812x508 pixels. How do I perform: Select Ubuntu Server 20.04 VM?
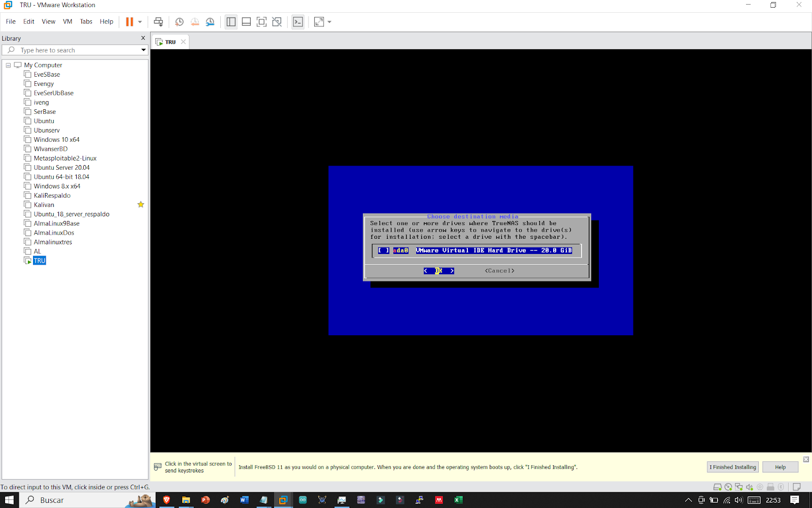[x=61, y=168]
